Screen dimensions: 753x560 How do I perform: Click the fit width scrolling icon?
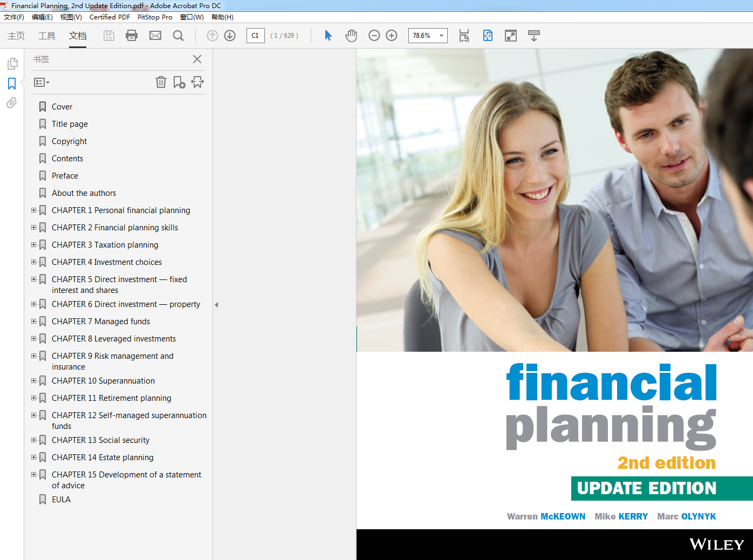coord(464,36)
